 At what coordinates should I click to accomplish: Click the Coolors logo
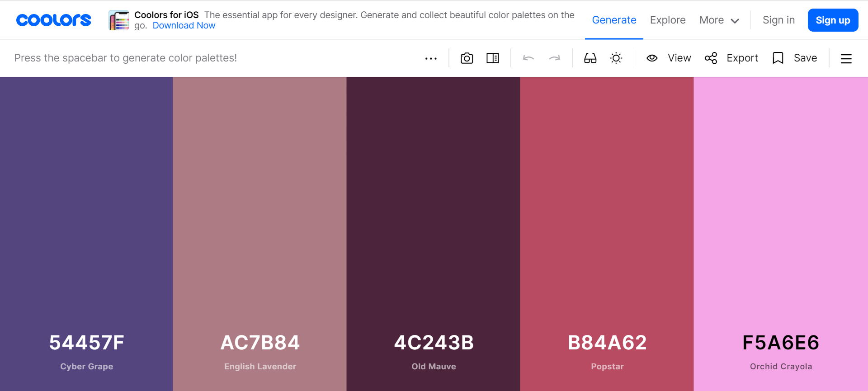coord(54,20)
